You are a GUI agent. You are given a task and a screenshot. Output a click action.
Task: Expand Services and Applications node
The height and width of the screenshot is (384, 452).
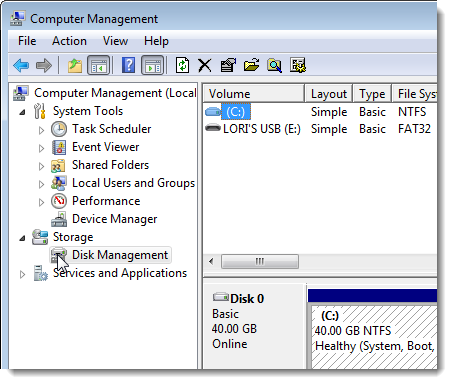coord(22,274)
